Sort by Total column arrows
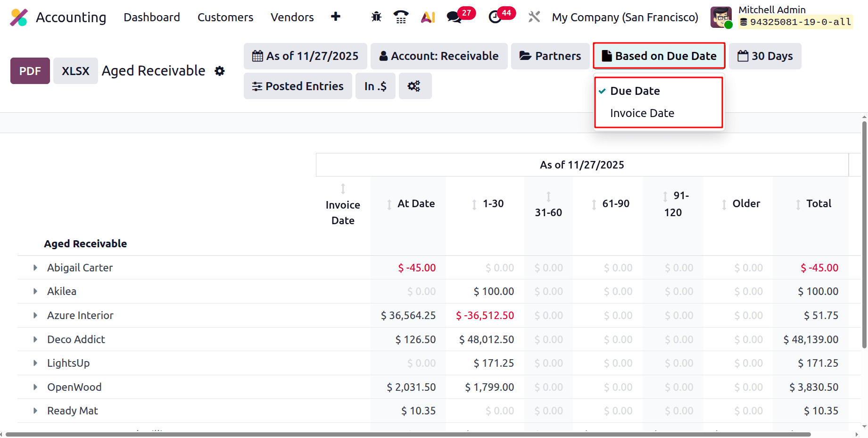 click(798, 204)
